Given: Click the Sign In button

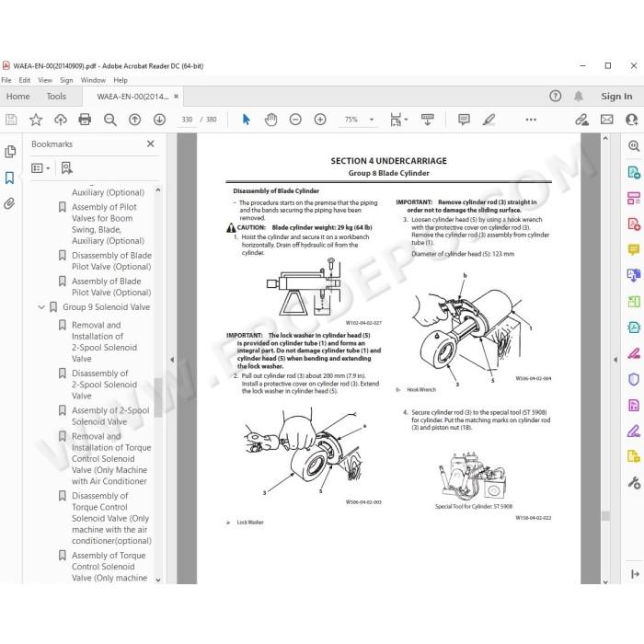Looking at the screenshot, I should click(616, 96).
